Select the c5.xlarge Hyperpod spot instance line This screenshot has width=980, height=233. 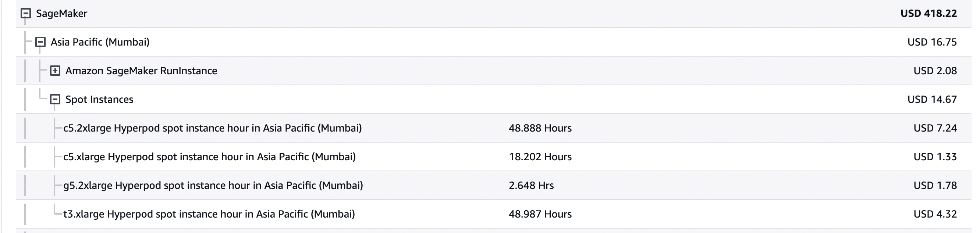tap(209, 157)
